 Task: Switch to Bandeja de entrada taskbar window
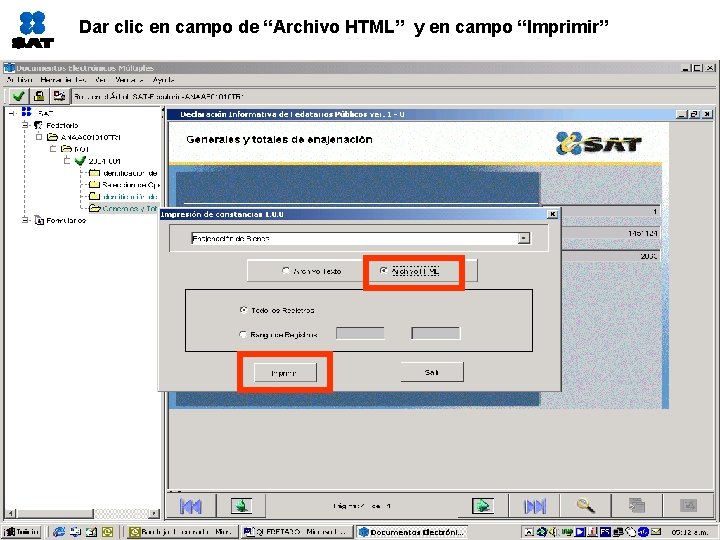tap(181, 532)
